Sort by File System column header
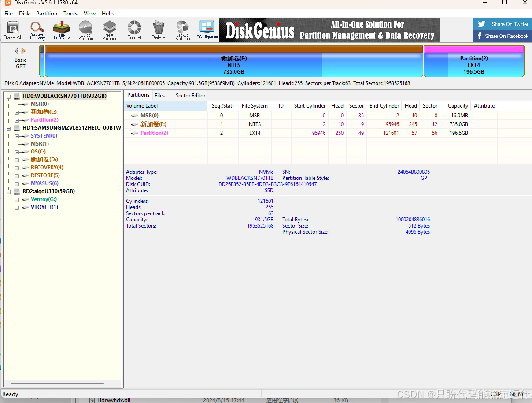Image resolution: width=532 pixels, height=403 pixels. [x=255, y=106]
